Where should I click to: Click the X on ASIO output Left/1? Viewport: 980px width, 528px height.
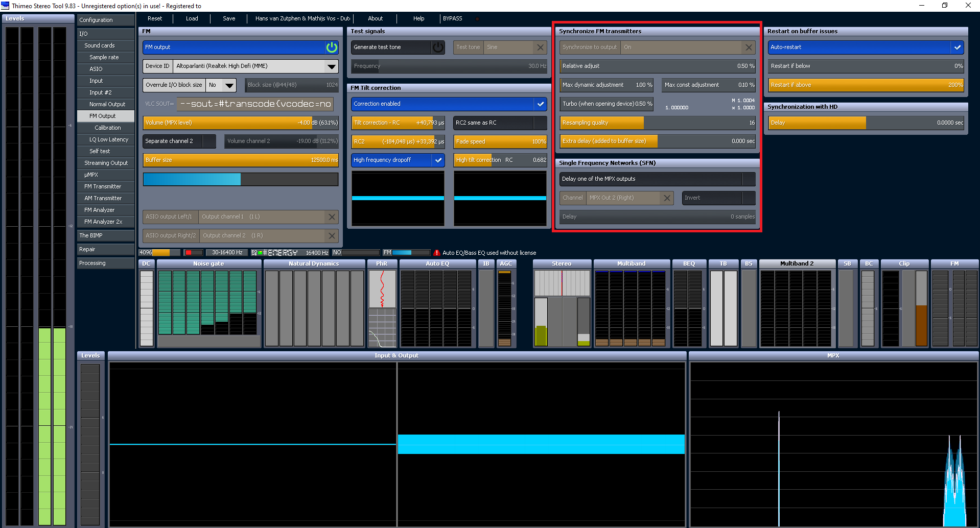click(x=332, y=217)
